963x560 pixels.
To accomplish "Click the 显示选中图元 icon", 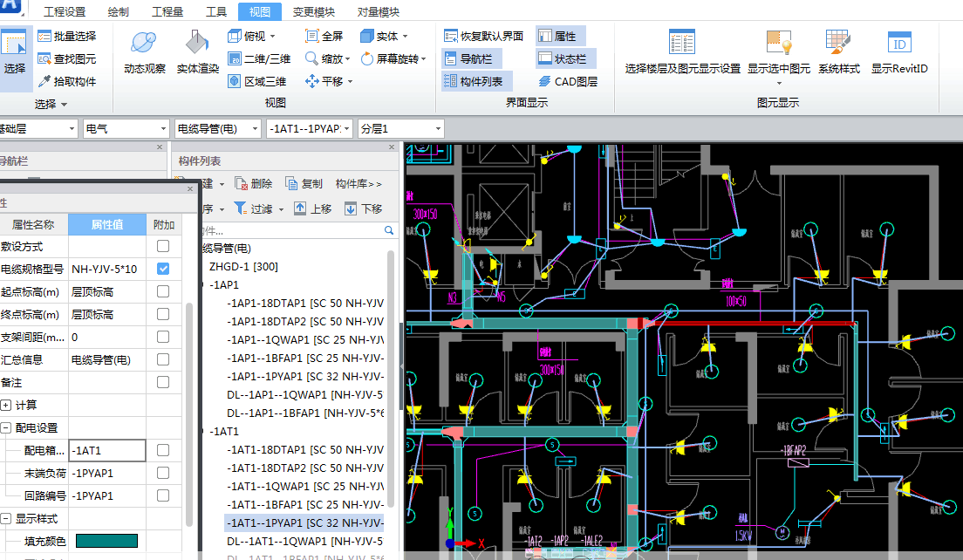I will (x=779, y=42).
